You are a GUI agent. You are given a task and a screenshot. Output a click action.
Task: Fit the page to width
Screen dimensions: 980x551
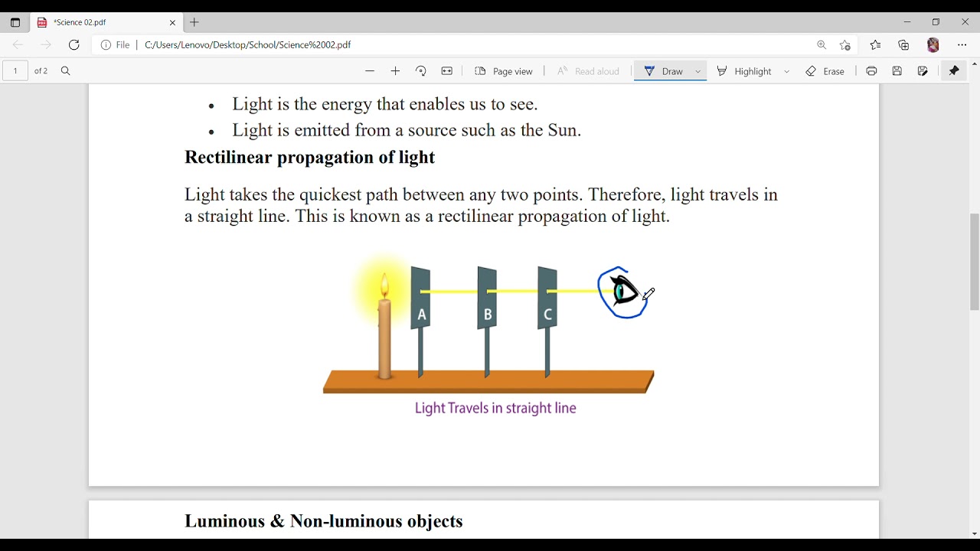pos(447,71)
